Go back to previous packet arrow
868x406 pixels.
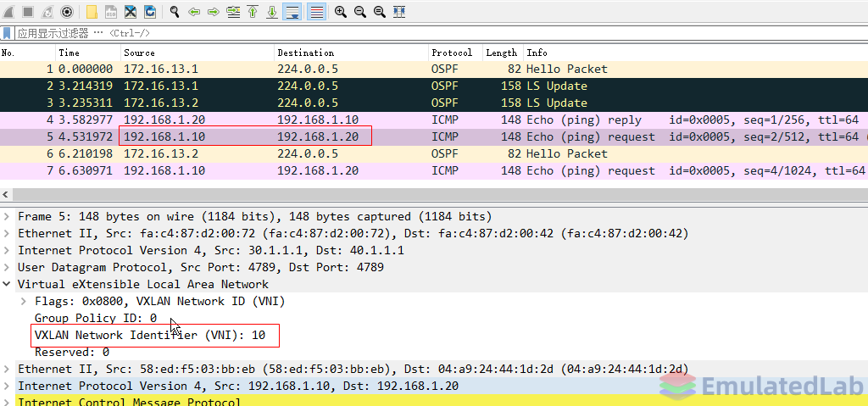coord(194,12)
